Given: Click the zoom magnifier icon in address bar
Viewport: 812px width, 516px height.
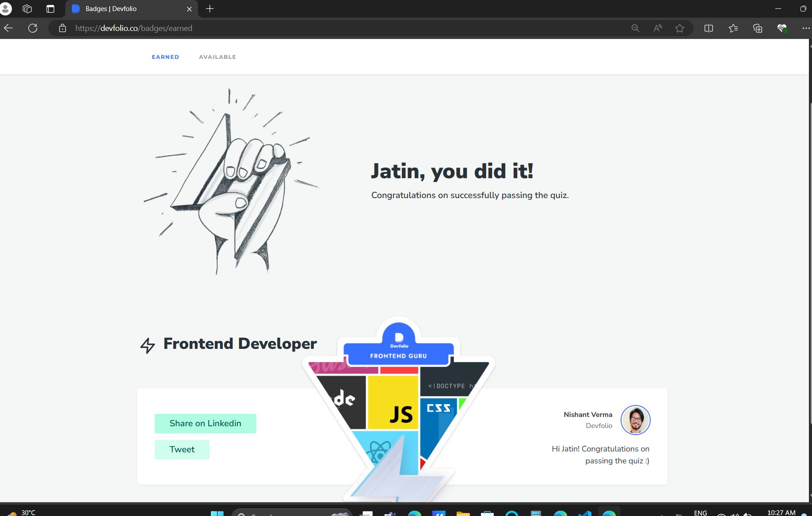Looking at the screenshot, I should click(635, 28).
